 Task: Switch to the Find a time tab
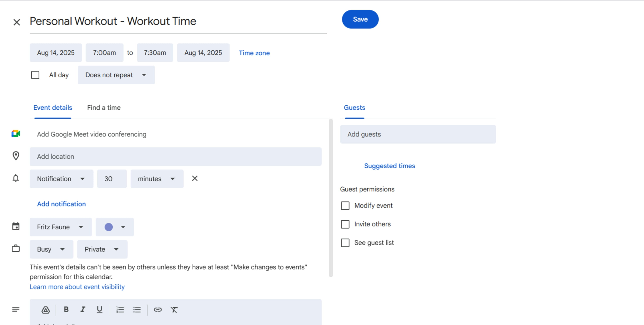104,107
